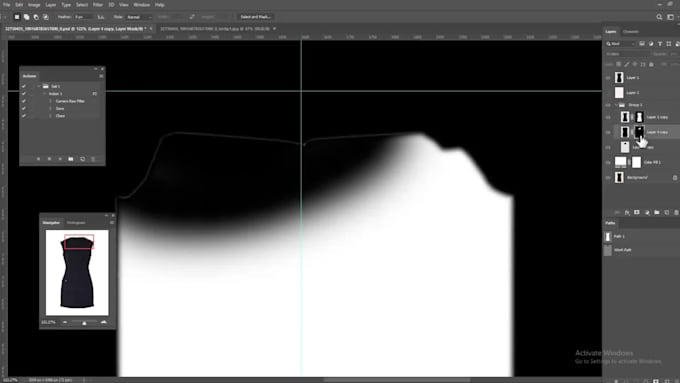680x383 pixels.
Task: Expand Save step details in Actions
Action: point(50,108)
